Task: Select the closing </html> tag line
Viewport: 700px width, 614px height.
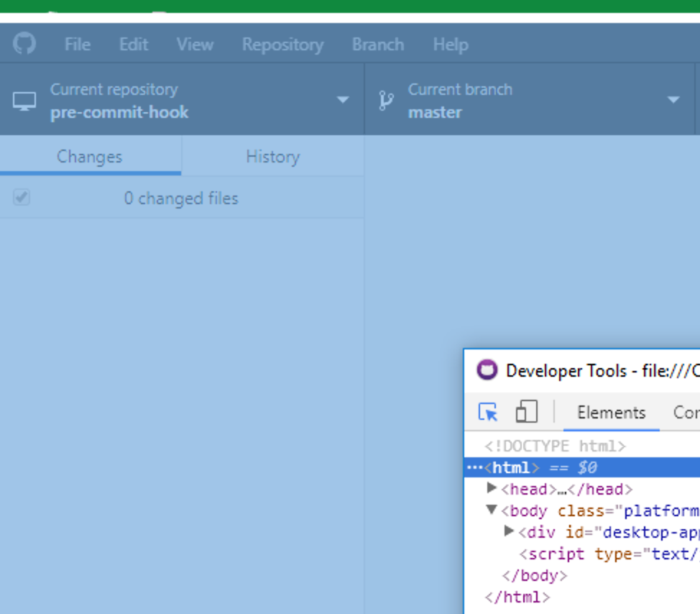Action: (517, 597)
